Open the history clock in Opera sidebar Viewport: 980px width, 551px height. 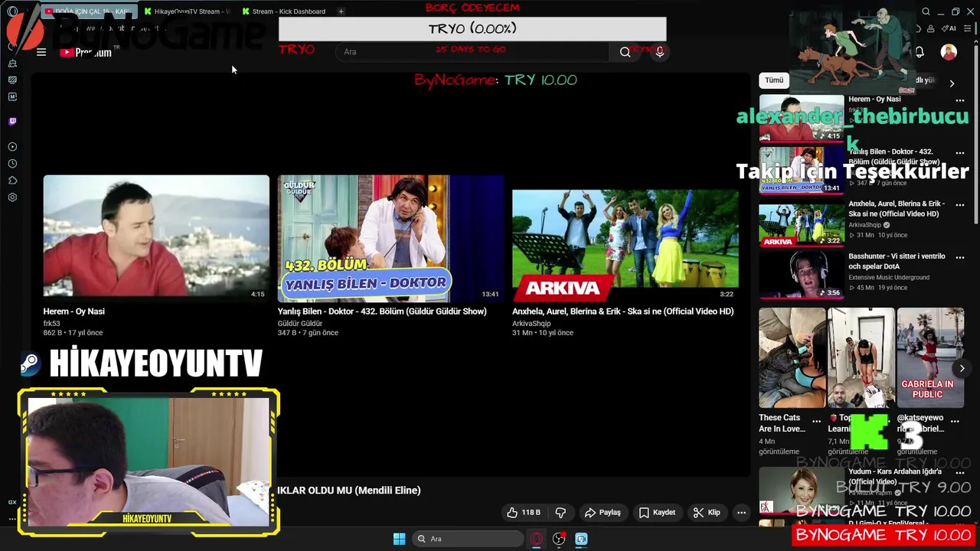[12, 163]
